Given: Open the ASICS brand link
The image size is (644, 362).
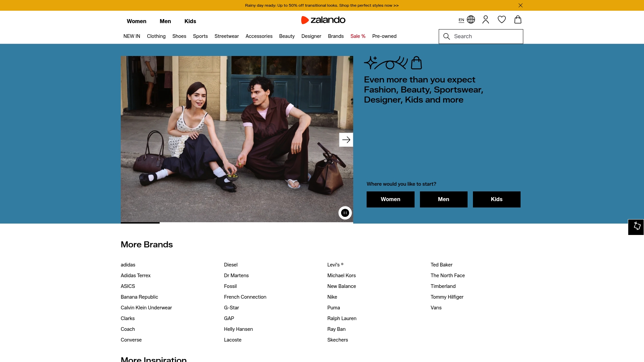Looking at the screenshot, I should pyautogui.click(x=128, y=286).
